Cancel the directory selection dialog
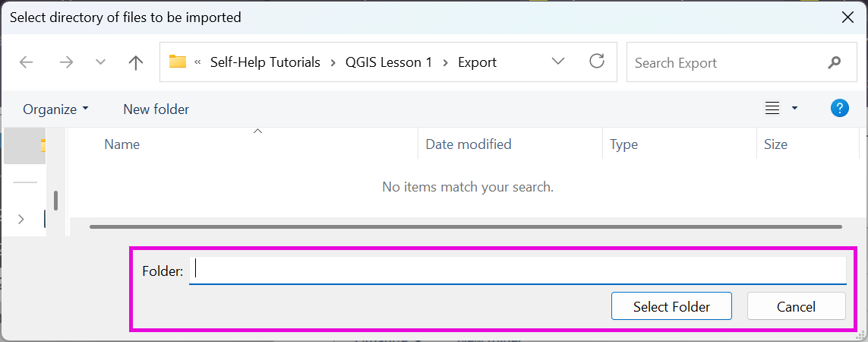This screenshot has width=868, height=342. (796, 307)
